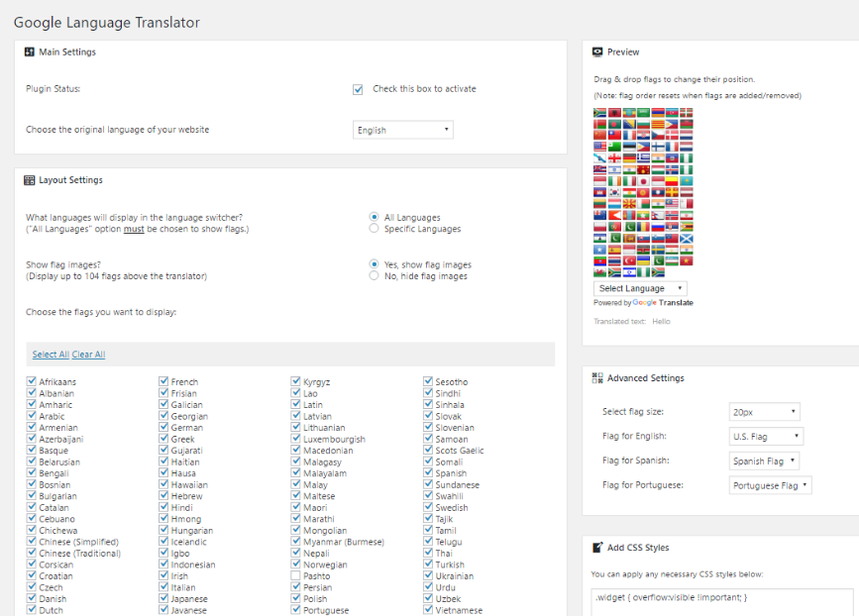Enable the Pashto language checkbox
This screenshot has width=859, height=616.
296,575
